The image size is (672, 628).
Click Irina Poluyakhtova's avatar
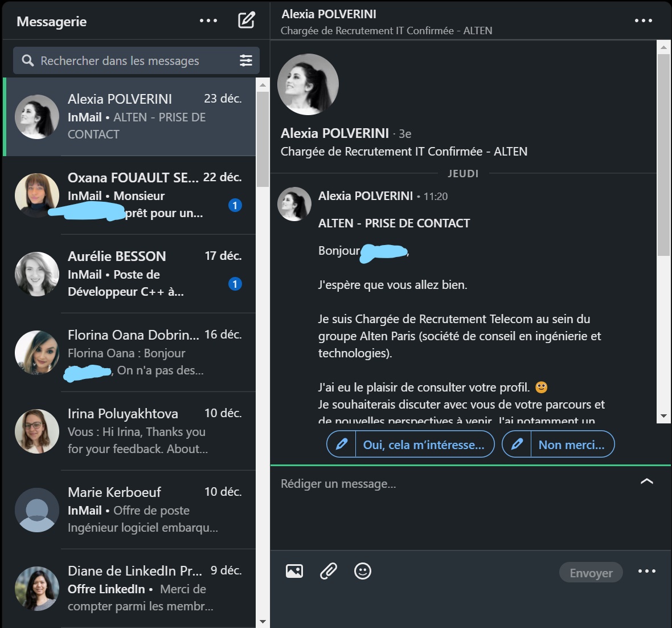(x=37, y=431)
